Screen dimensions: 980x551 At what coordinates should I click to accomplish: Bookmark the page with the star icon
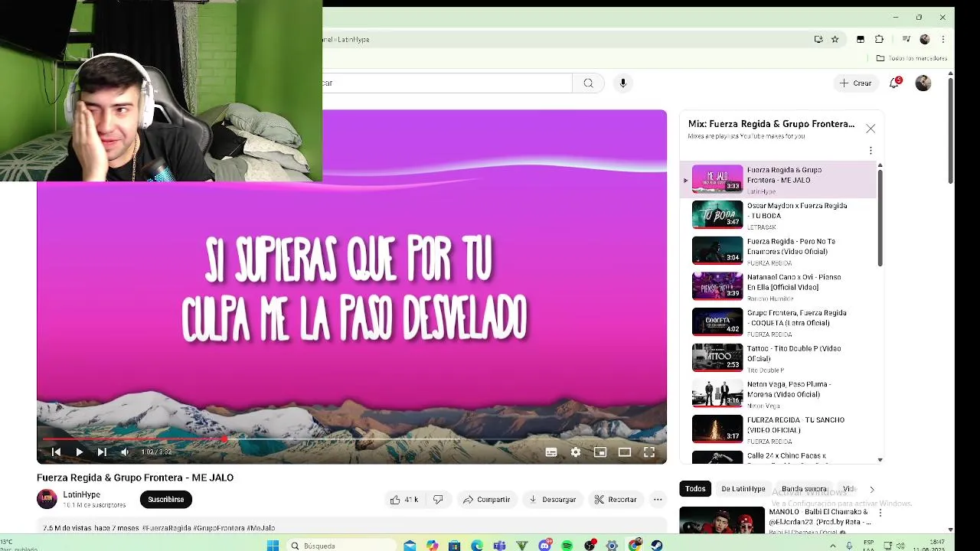point(835,39)
